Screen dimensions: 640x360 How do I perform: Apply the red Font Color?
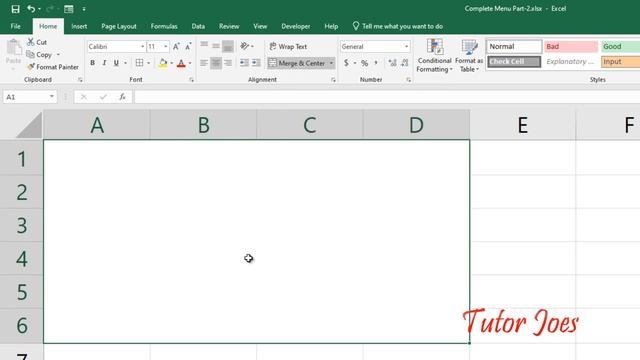coord(181,63)
